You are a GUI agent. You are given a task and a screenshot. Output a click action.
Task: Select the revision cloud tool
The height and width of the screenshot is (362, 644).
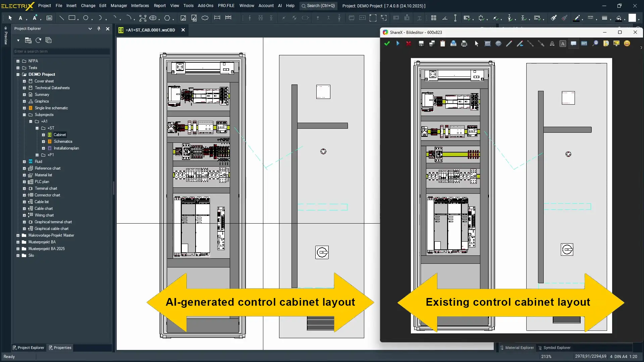[205, 18]
